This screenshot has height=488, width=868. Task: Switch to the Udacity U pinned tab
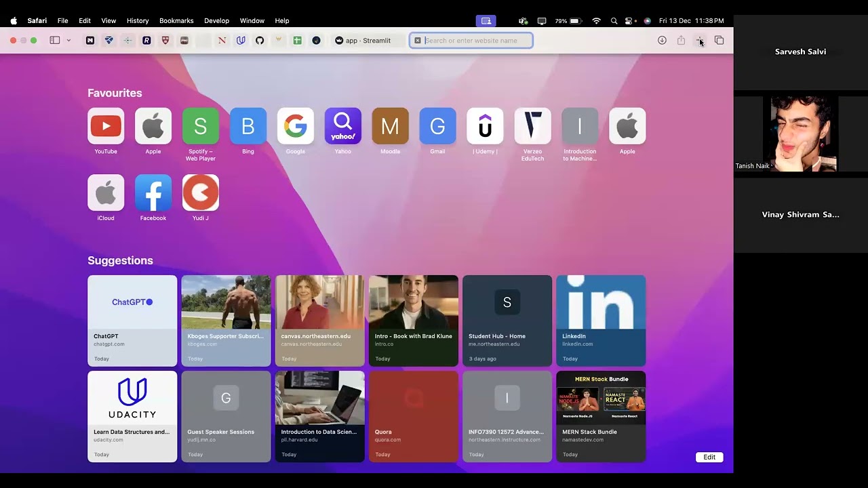[241, 41]
